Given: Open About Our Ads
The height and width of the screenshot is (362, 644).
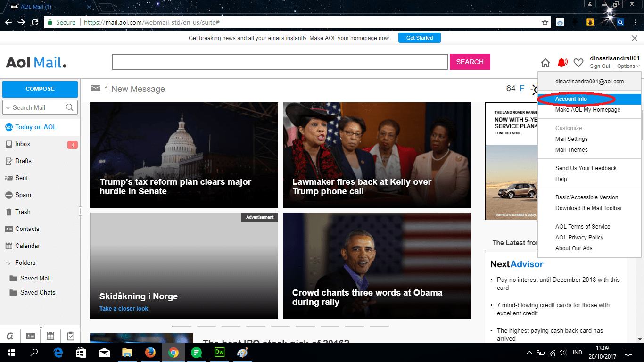Looking at the screenshot, I should coord(574,248).
